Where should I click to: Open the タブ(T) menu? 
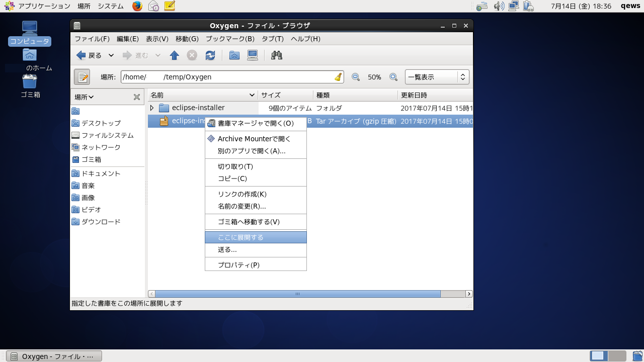(273, 39)
